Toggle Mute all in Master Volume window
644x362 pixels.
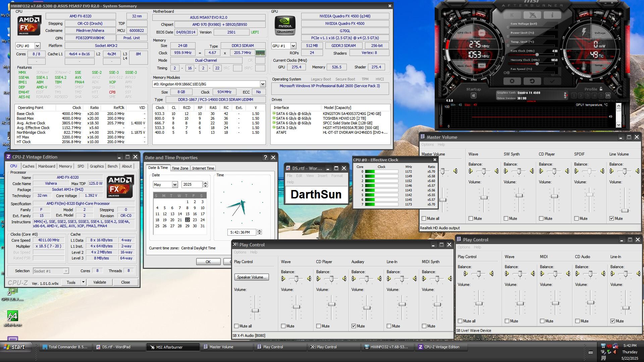(424, 219)
